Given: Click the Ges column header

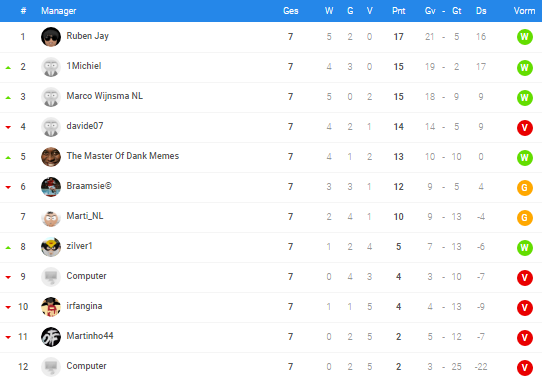Looking at the screenshot, I should click(290, 11).
